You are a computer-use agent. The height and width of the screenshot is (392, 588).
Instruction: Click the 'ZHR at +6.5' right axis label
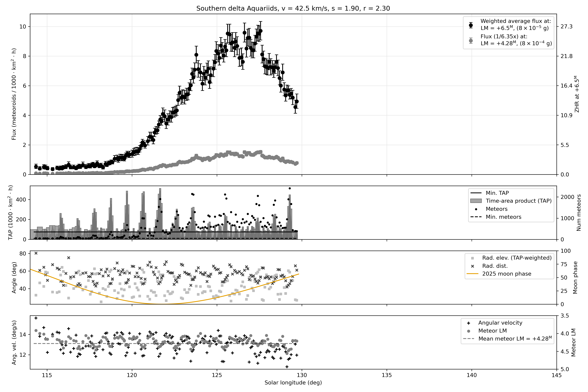pos(577,94)
